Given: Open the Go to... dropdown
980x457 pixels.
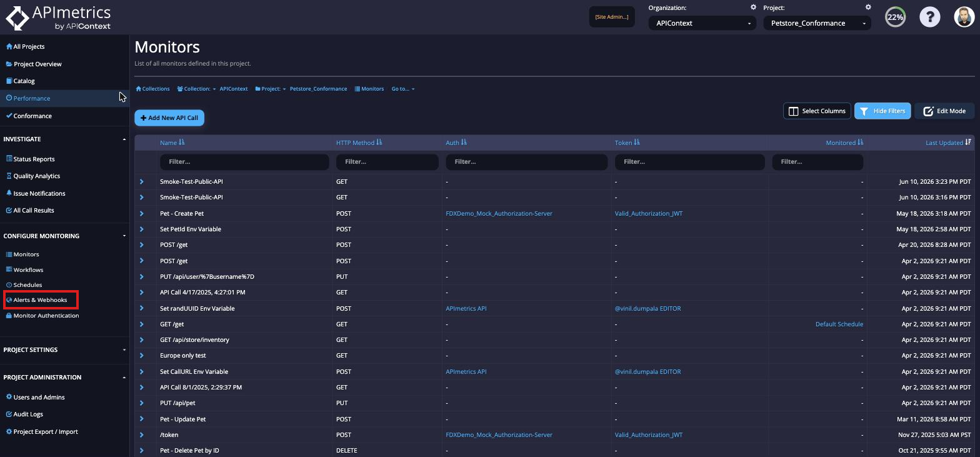Looking at the screenshot, I should pyautogui.click(x=403, y=89).
